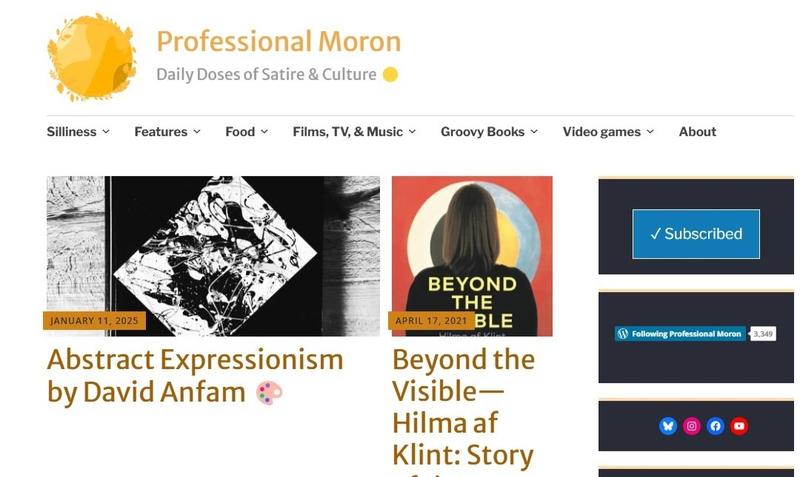Open the Facebook social icon

[x=715, y=426]
